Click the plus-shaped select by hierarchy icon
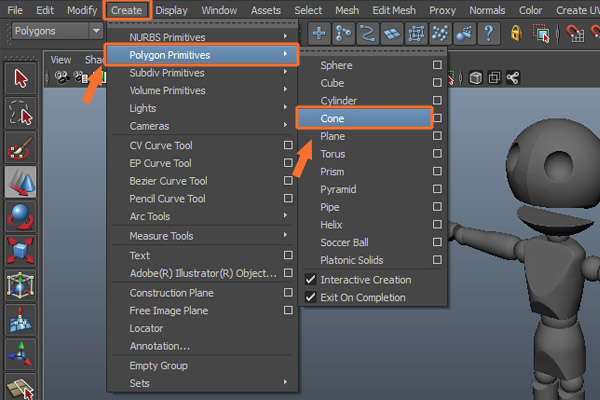600x400 pixels. pyautogui.click(x=319, y=33)
